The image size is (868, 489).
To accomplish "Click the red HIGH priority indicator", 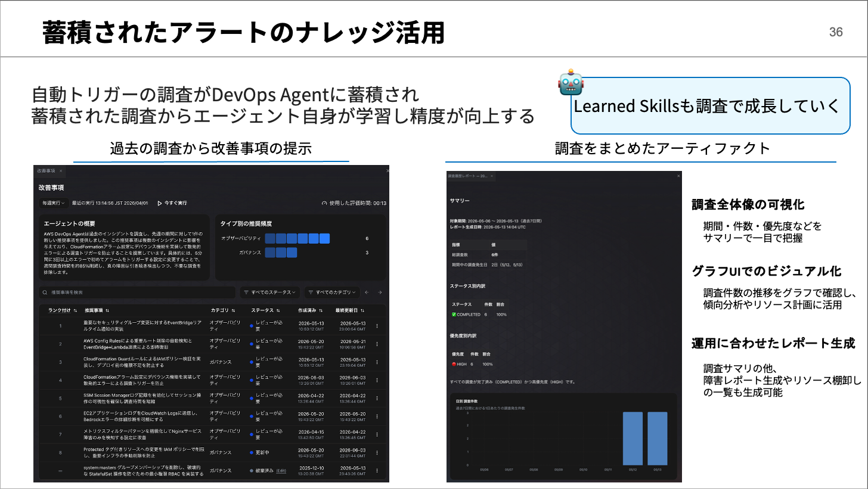I will 454,364.
